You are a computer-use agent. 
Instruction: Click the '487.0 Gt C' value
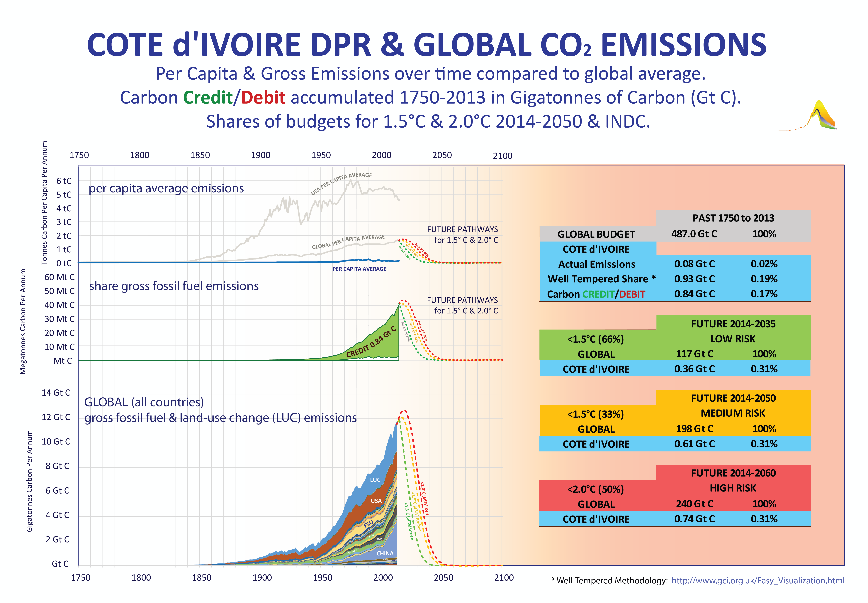coord(694,234)
